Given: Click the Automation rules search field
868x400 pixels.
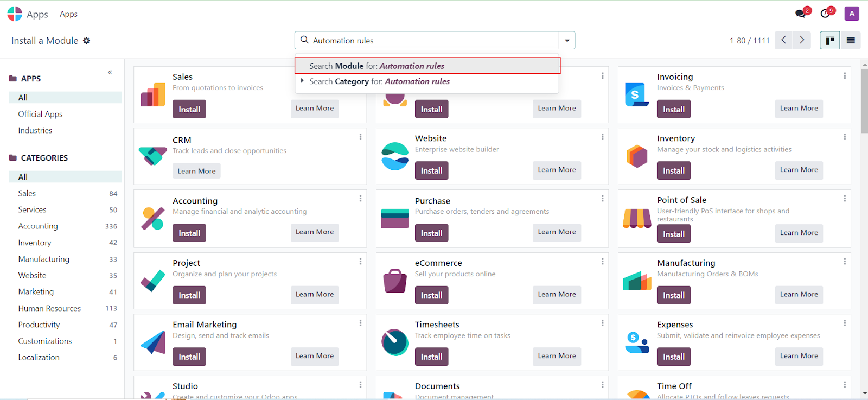Looking at the screenshot, I should point(434,41).
